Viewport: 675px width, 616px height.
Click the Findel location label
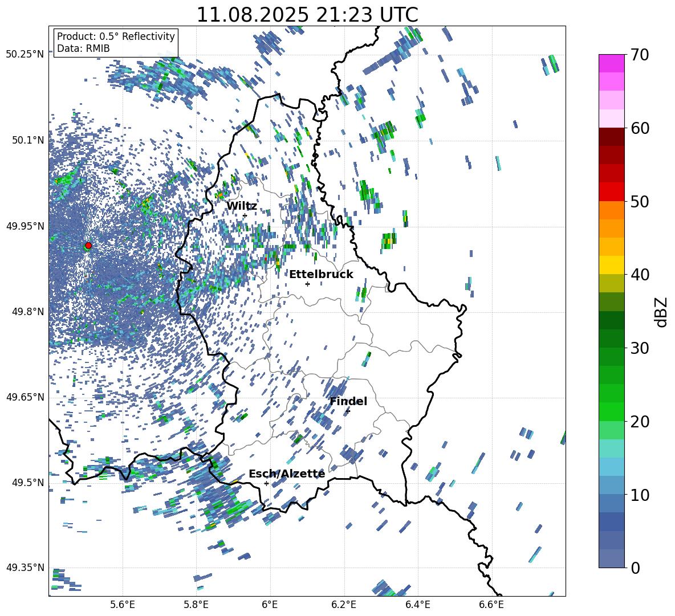tap(348, 401)
